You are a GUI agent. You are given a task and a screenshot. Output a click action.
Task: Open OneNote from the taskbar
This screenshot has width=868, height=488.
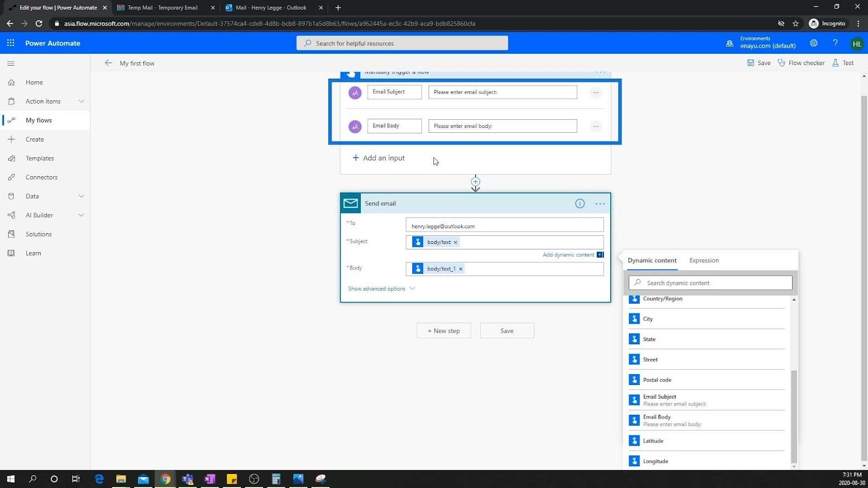coord(209,479)
